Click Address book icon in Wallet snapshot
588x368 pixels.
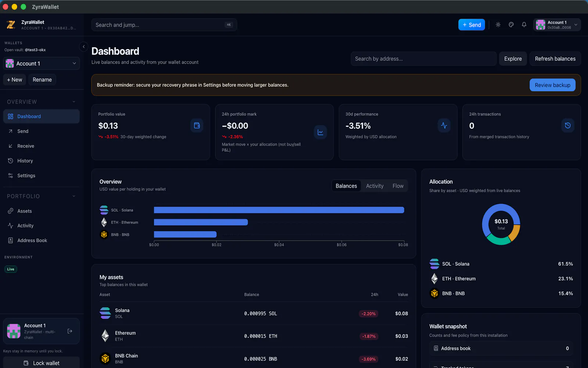tap(436, 348)
